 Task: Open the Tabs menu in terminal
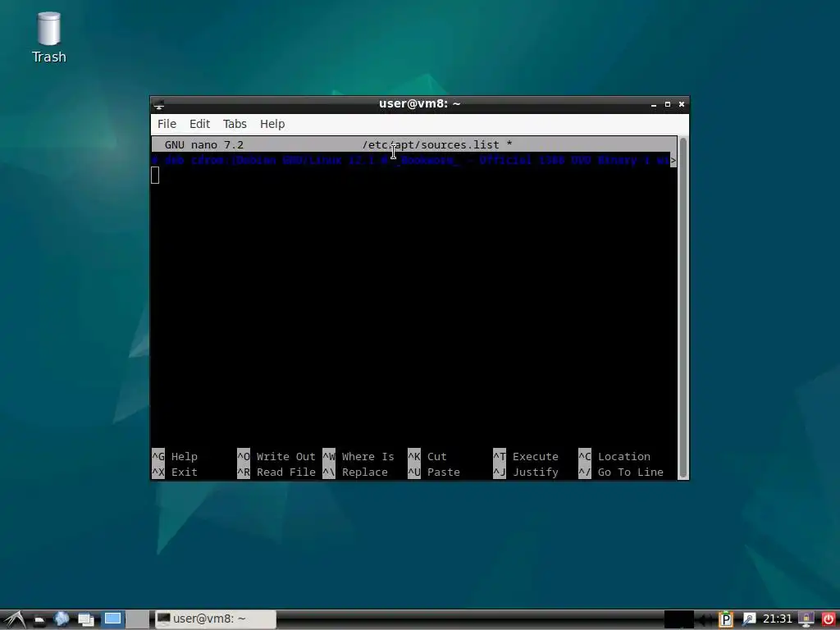pos(235,124)
